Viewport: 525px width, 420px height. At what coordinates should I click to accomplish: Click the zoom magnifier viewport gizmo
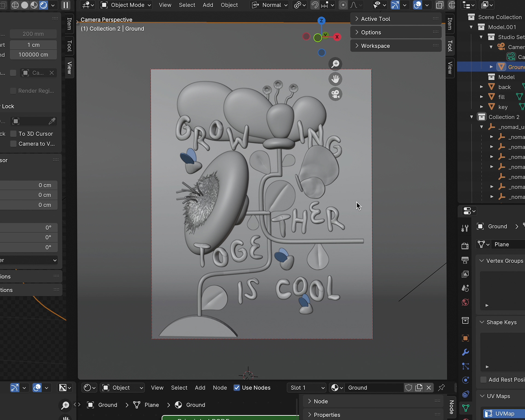point(335,64)
